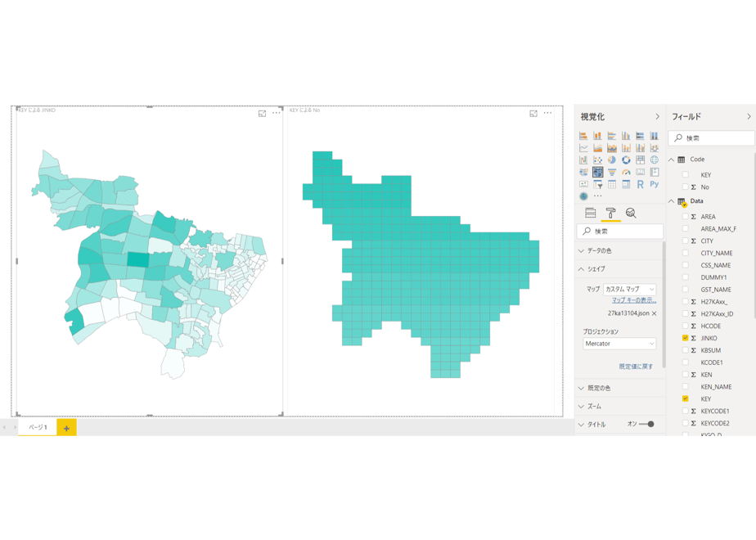
Task: Collapse the フィールド pane with chevron
Action: click(x=749, y=117)
